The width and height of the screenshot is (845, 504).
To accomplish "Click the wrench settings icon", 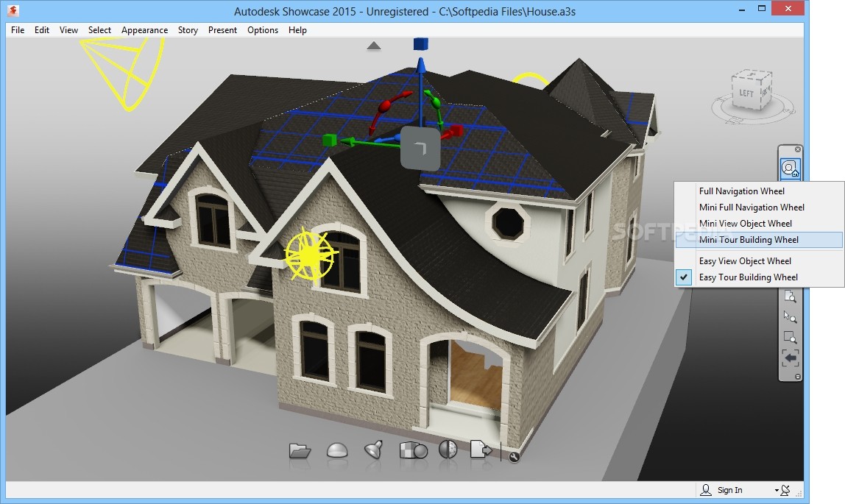I will [514, 457].
